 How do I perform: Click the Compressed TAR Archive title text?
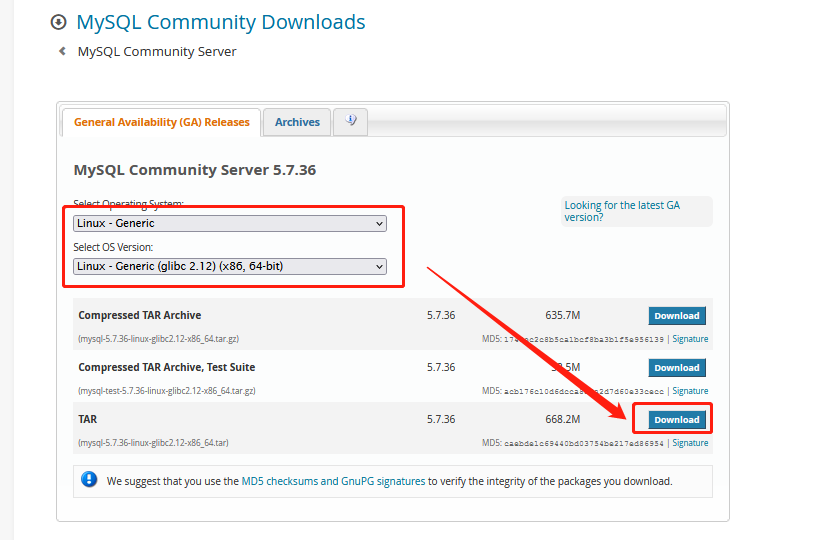tap(139, 315)
